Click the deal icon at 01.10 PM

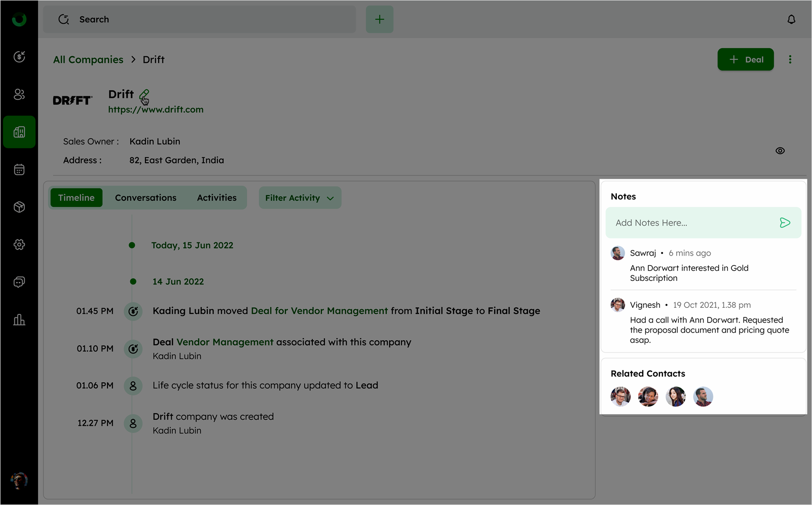click(133, 349)
